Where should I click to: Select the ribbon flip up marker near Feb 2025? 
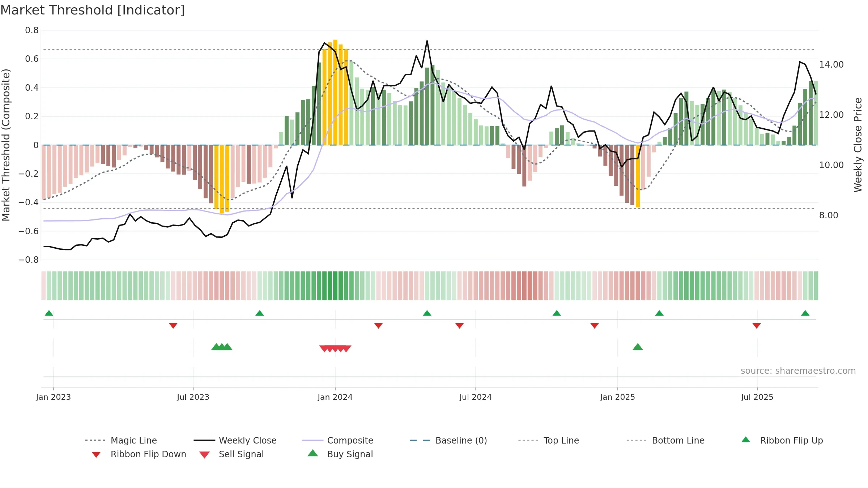659,313
